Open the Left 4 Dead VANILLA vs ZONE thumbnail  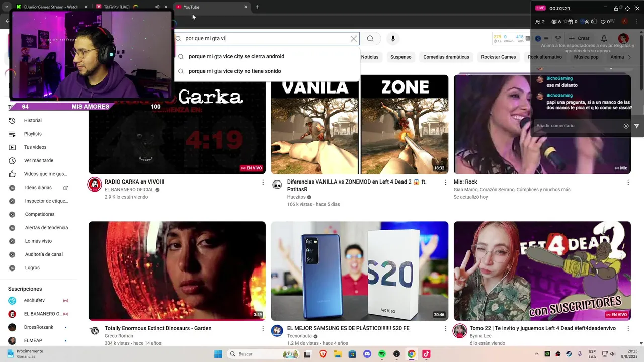[x=360, y=125]
